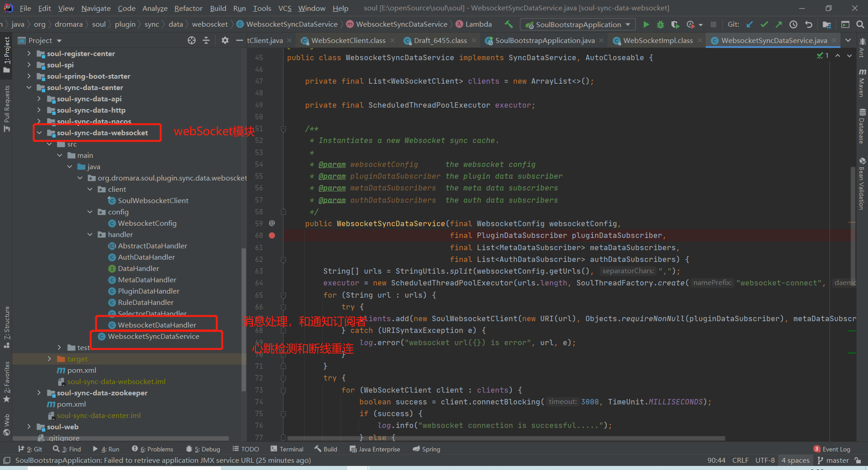Expand the target folder

[x=49, y=359]
